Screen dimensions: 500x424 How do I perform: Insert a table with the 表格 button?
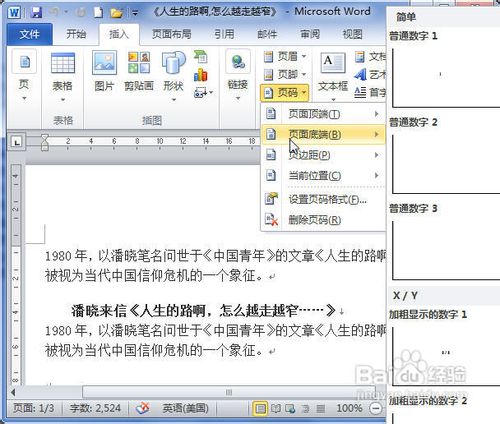tap(62, 77)
